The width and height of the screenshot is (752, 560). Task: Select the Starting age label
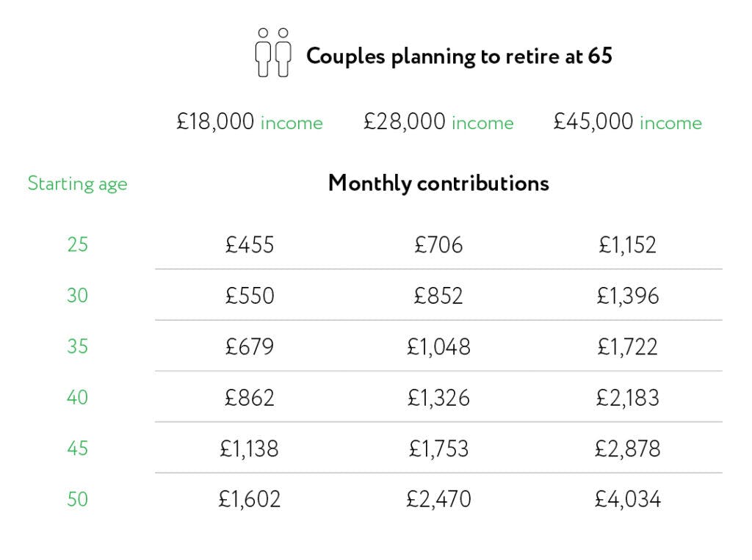tap(78, 183)
